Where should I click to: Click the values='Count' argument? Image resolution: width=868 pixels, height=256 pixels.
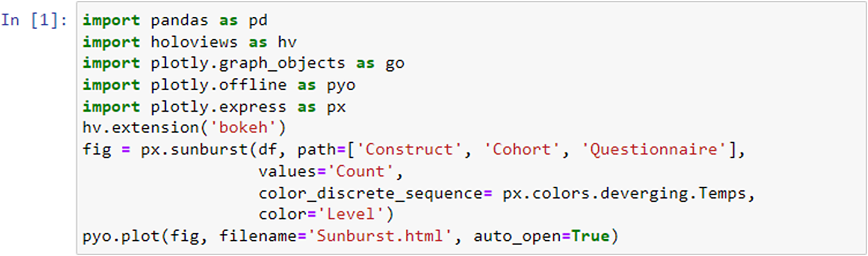point(326,172)
